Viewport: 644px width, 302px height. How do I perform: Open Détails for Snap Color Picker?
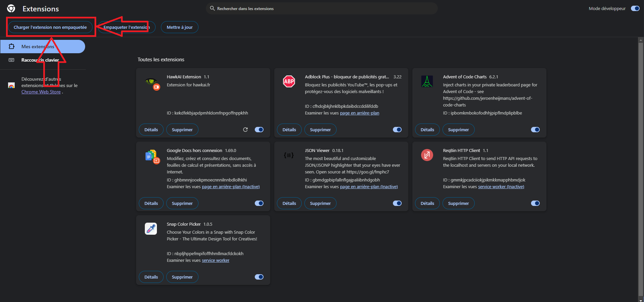[151, 277]
